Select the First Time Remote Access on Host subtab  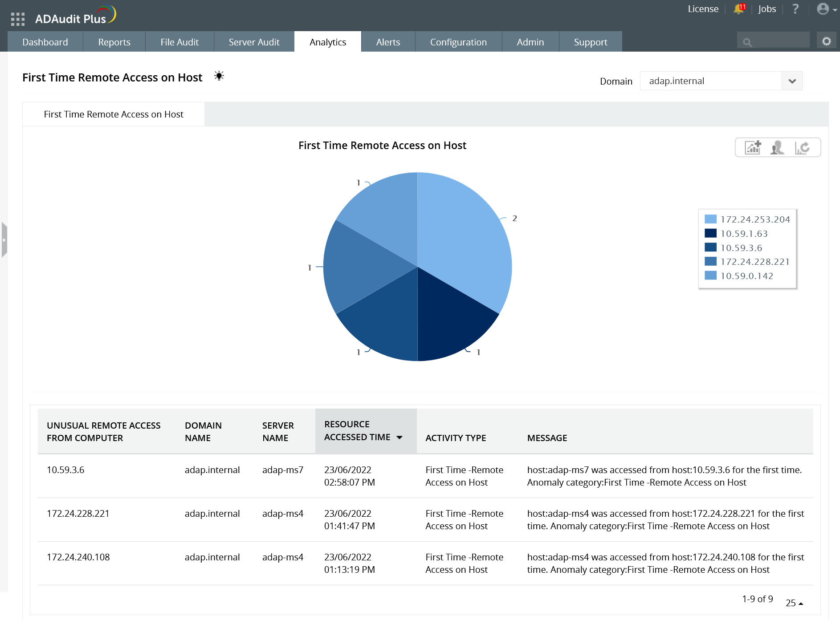coord(114,114)
